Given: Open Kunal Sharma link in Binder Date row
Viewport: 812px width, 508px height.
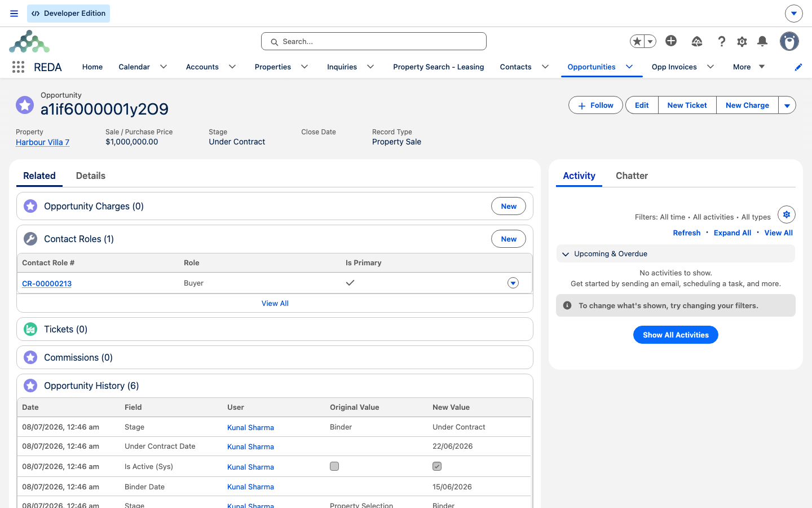Looking at the screenshot, I should (x=250, y=487).
